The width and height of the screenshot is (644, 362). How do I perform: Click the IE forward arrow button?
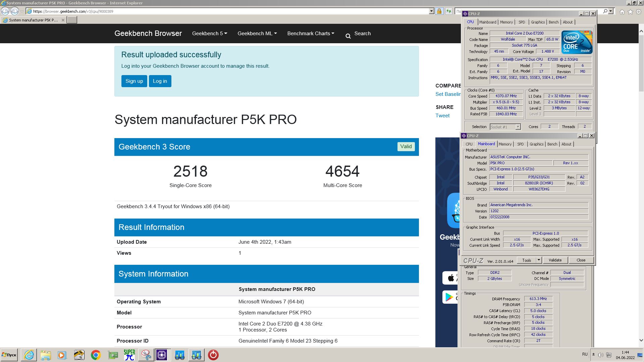14,11
